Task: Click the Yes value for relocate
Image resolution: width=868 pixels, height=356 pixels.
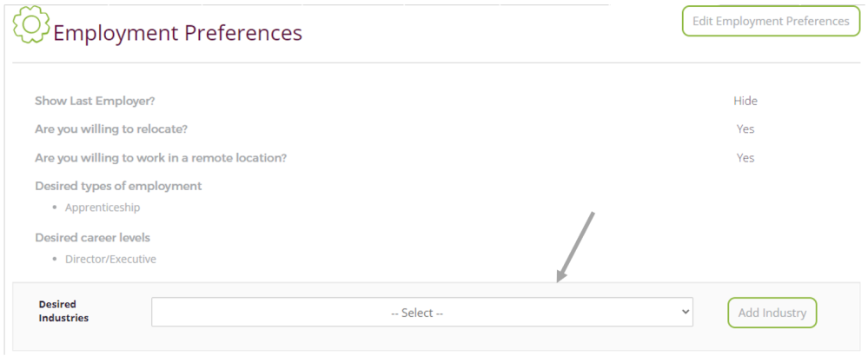Action: point(745,129)
